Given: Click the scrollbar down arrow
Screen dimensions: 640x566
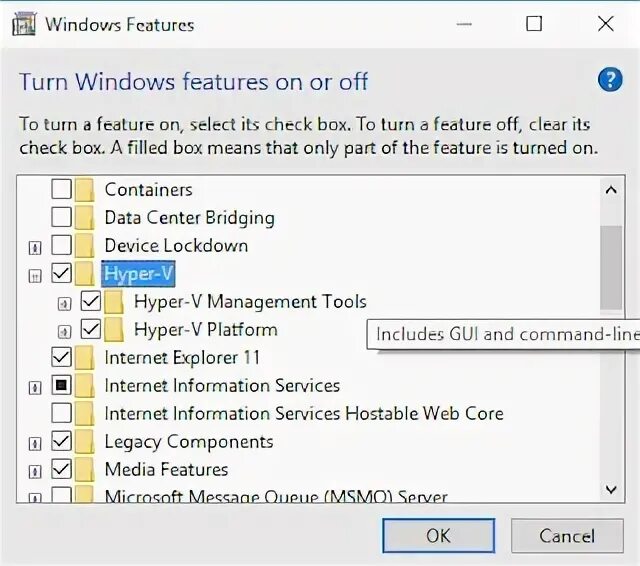Looking at the screenshot, I should pos(611,489).
